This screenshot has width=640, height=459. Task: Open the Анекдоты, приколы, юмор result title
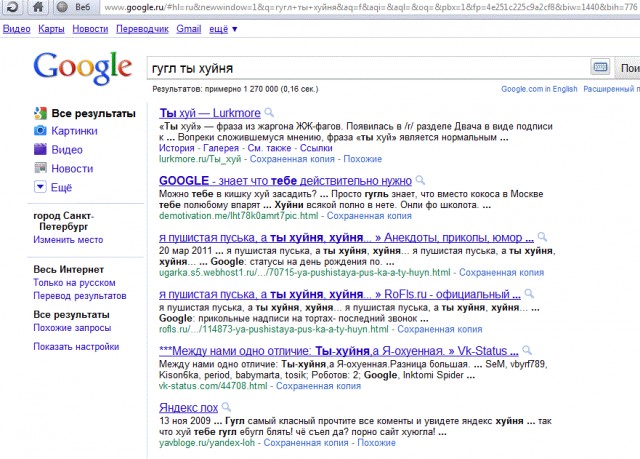click(347, 237)
